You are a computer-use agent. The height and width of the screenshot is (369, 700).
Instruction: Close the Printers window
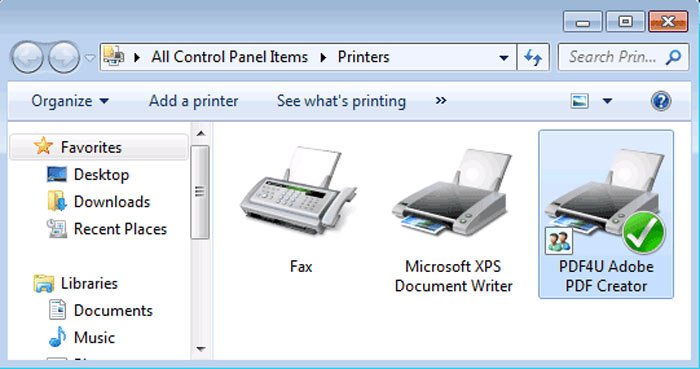pos(668,21)
